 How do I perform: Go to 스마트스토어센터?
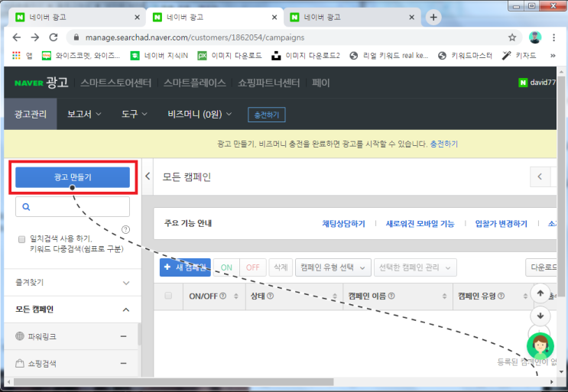tap(116, 83)
